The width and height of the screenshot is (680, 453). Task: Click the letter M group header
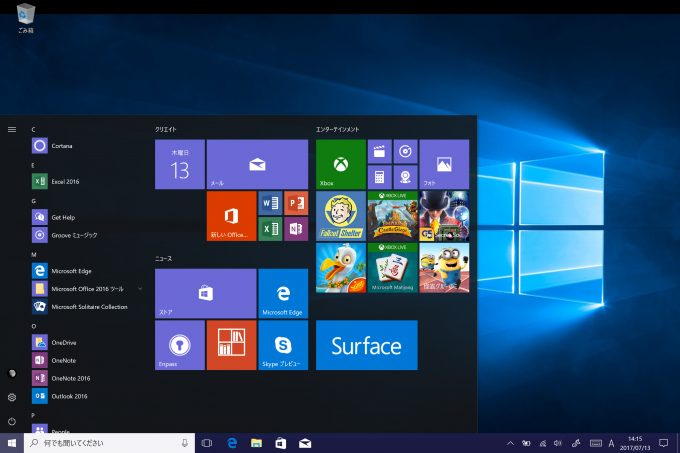click(34, 254)
